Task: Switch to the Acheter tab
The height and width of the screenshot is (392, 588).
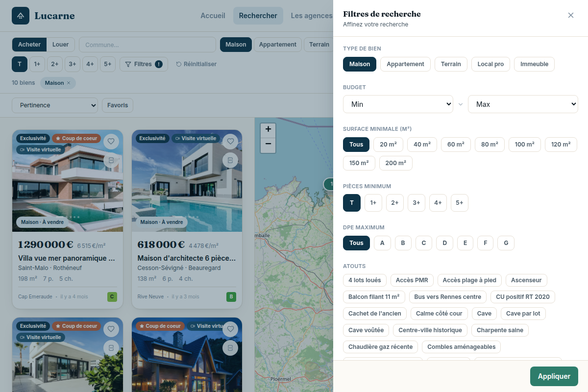Action: click(29, 45)
